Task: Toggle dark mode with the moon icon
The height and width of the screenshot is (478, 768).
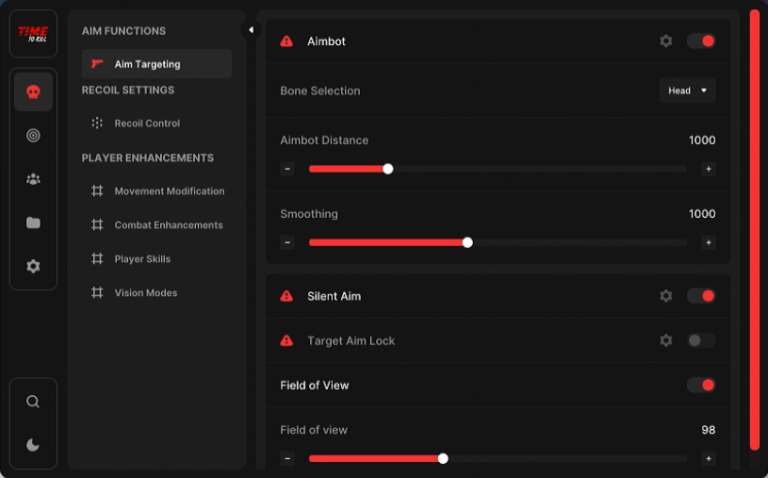Action: [33, 445]
